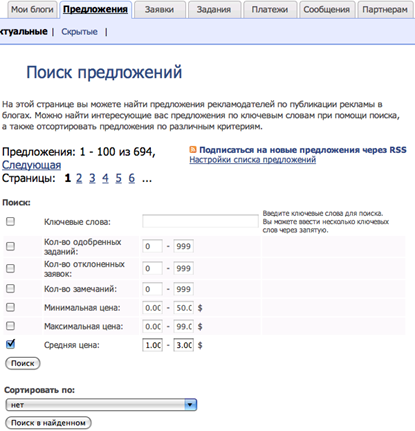
Task: Click upper 50.0 field of Минимальная цена
Action: coord(183,308)
